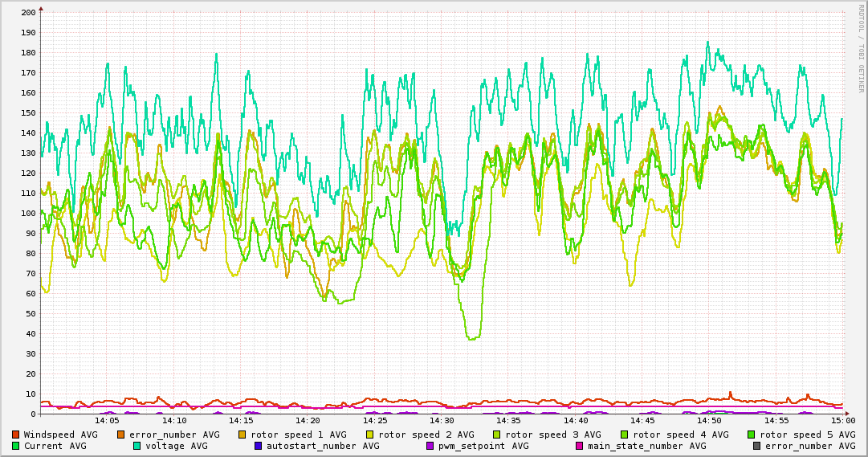Viewport: 868px width, 457px height.
Task: Click the 'voltage AVG' legend label
Action: click(x=177, y=447)
